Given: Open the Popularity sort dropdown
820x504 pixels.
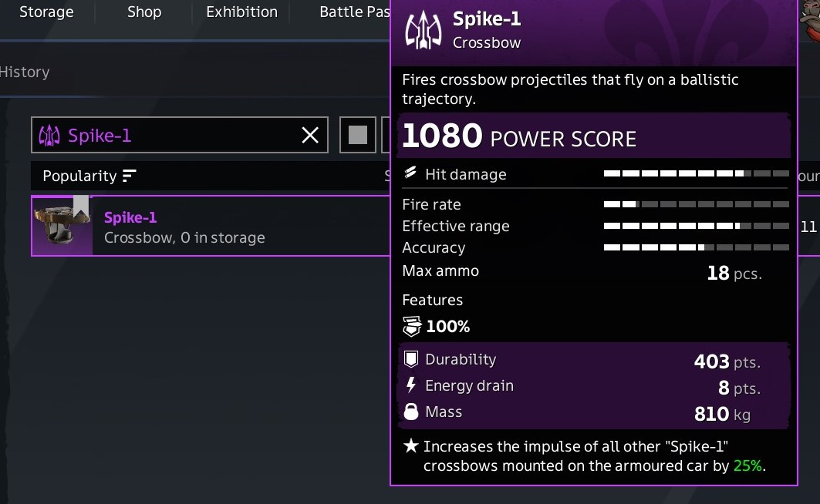Looking at the screenshot, I should [79, 176].
